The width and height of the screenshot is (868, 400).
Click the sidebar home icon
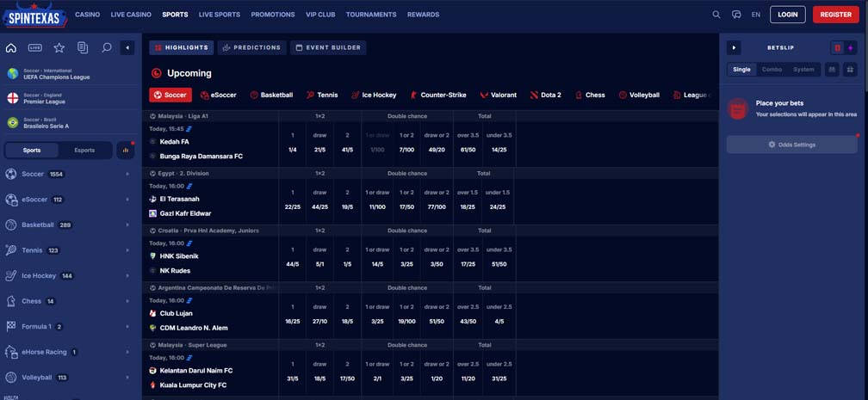pos(11,47)
